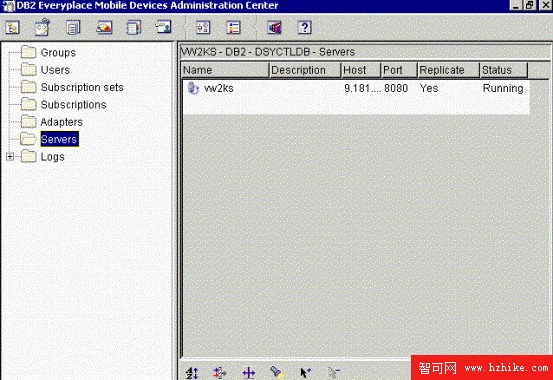This screenshot has height=380, width=553.
Task: Click the notepad-with-pencil toolbar icon
Action: 42,28
